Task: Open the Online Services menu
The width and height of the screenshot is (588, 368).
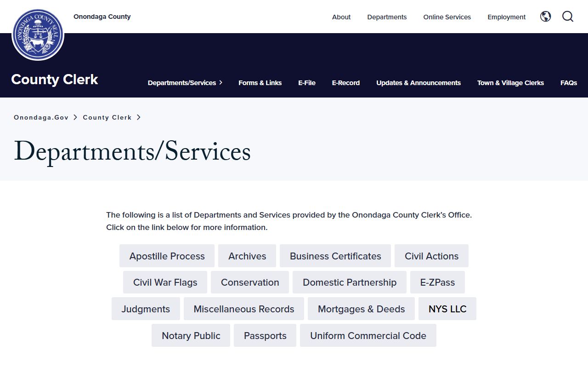Action: [447, 17]
